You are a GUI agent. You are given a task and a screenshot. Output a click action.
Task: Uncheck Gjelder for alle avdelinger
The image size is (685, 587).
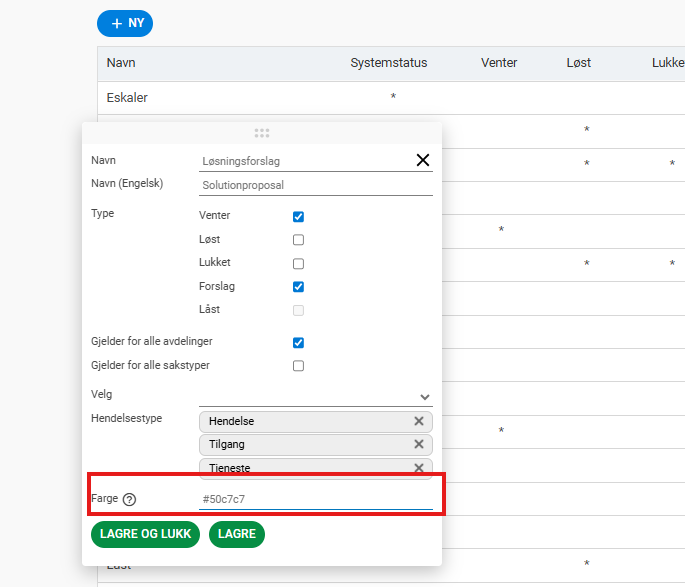298,342
